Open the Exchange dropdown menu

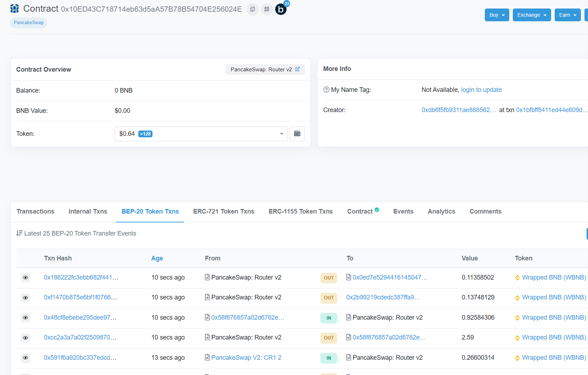pyautogui.click(x=532, y=15)
